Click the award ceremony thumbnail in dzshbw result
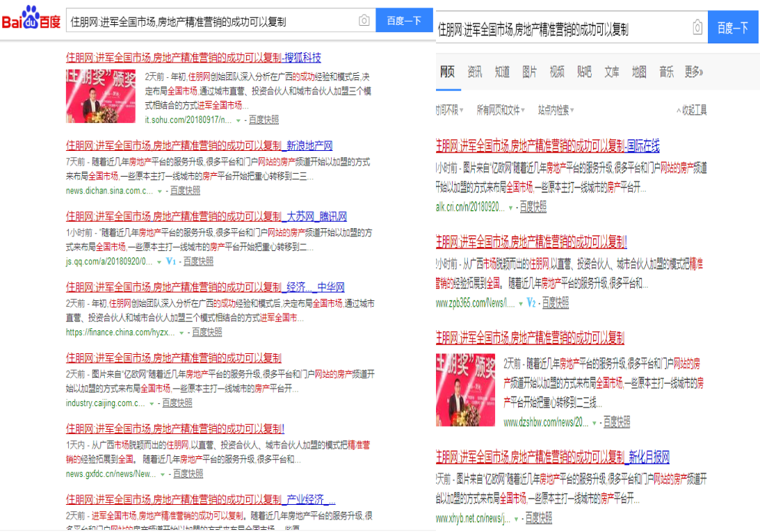The image size is (760, 532). pos(465,390)
